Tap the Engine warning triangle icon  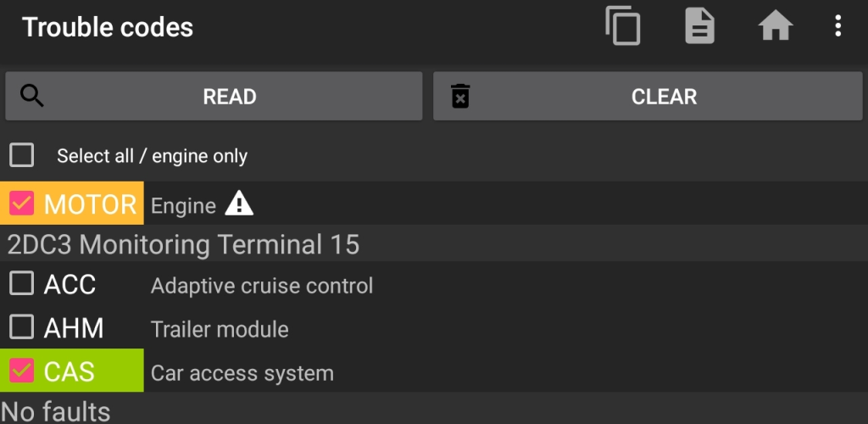[x=239, y=204]
